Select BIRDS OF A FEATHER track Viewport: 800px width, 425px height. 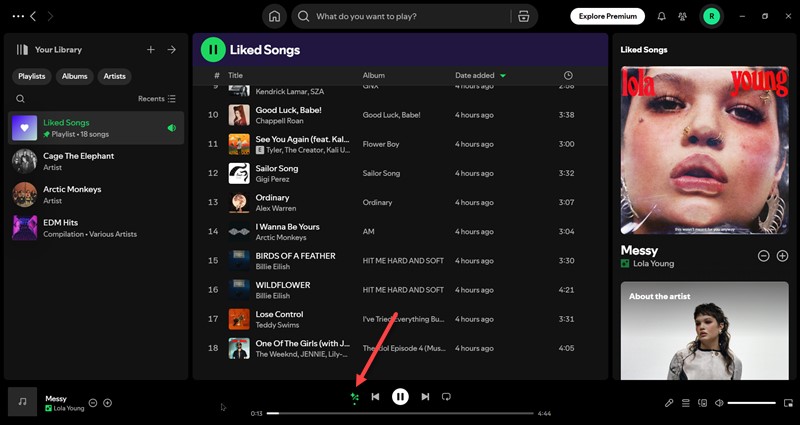[x=400, y=261]
